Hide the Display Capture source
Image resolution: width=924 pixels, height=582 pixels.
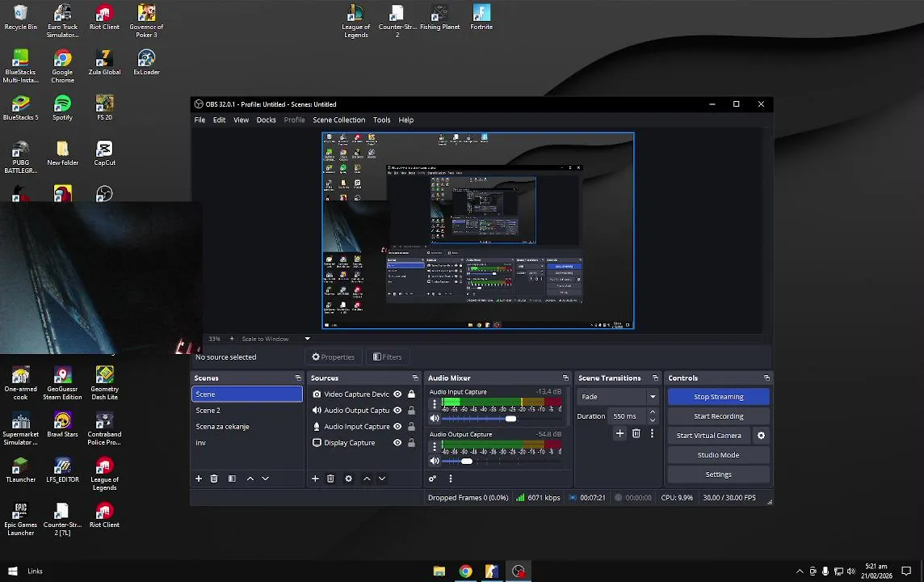point(397,443)
